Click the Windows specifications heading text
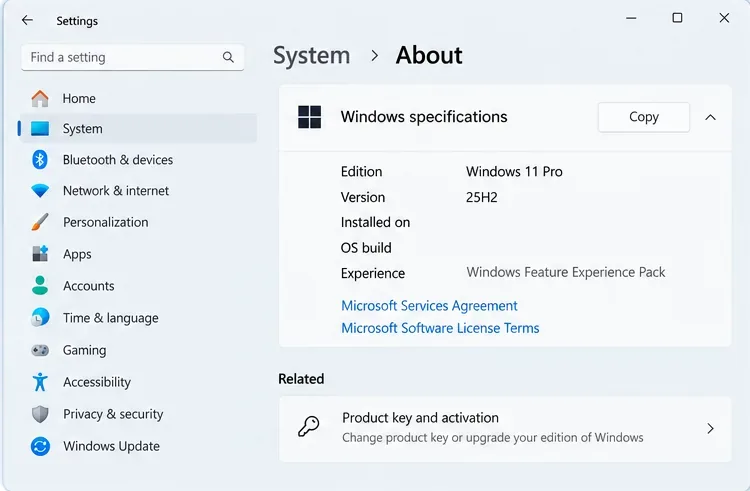Image resolution: width=750 pixels, height=491 pixels. click(x=424, y=117)
